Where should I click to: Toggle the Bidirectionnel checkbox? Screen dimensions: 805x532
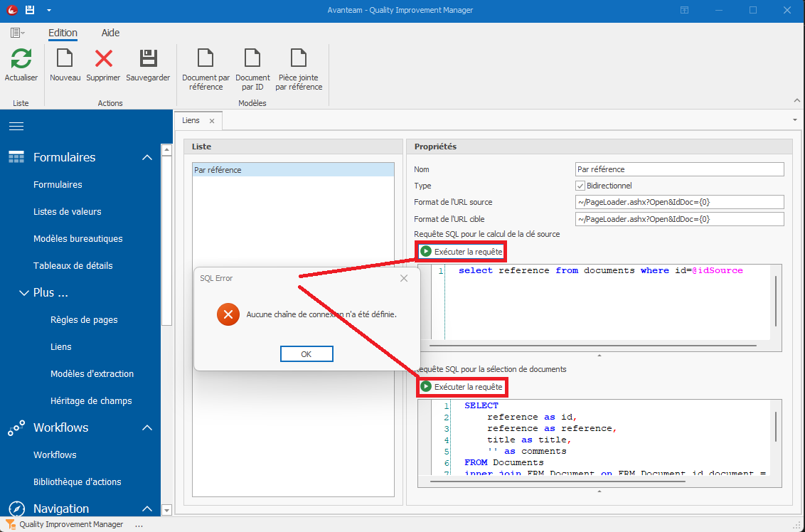580,186
